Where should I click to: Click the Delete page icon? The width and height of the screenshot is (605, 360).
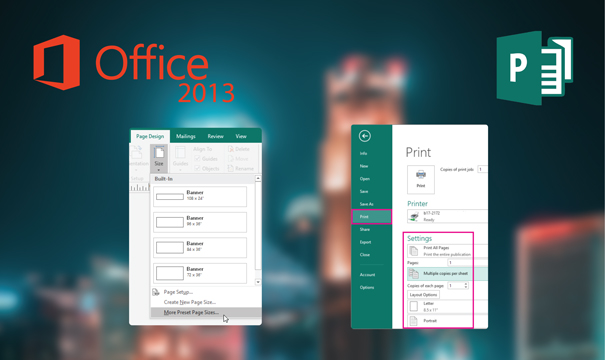tap(231, 149)
